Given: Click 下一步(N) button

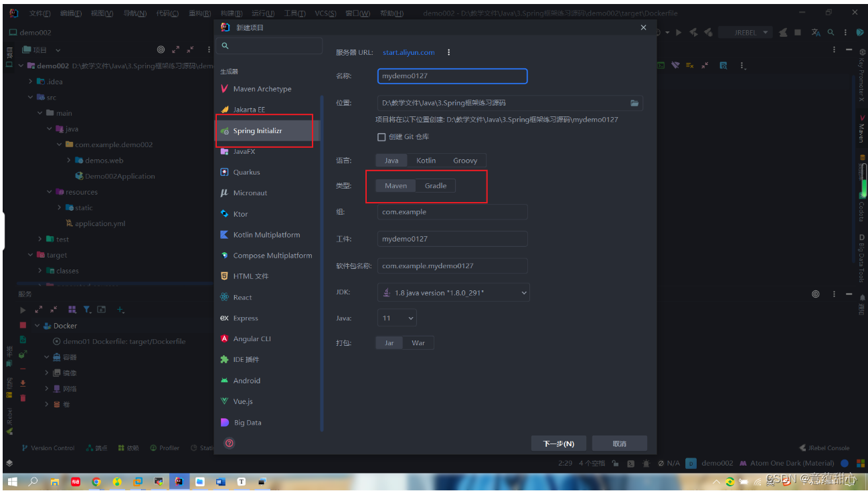Looking at the screenshot, I should [559, 444].
